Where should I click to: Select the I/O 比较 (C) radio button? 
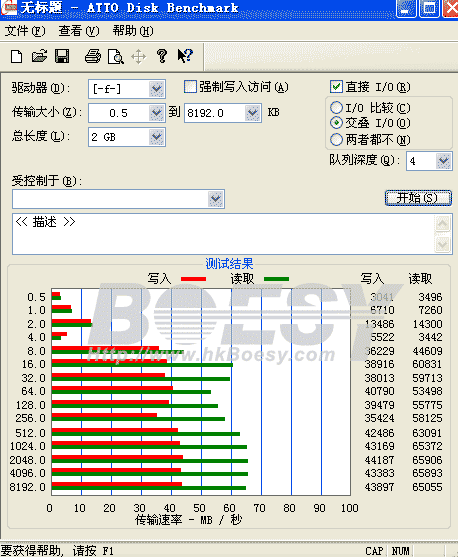click(336, 107)
